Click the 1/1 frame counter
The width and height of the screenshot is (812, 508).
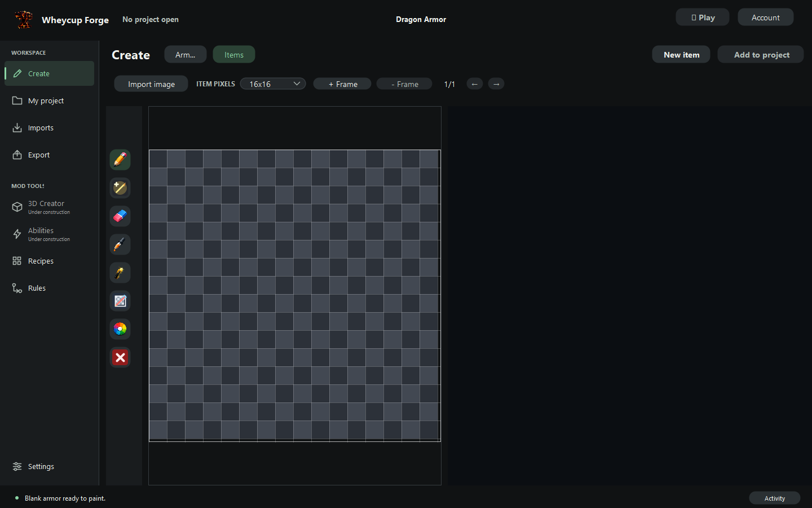click(x=449, y=84)
